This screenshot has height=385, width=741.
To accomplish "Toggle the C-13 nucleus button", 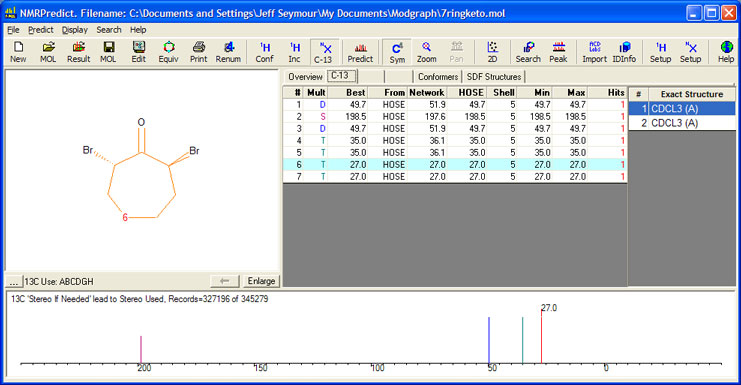I will 323,52.
